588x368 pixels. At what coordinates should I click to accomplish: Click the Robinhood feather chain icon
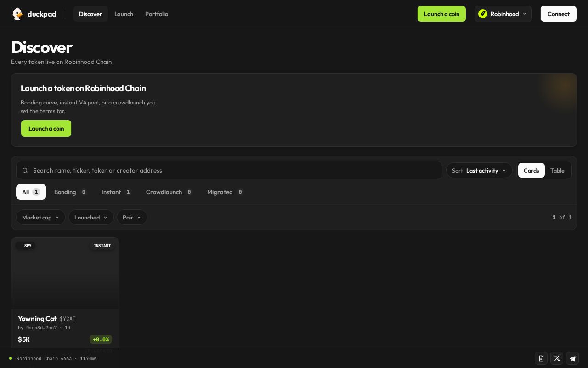[x=483, y=14]
